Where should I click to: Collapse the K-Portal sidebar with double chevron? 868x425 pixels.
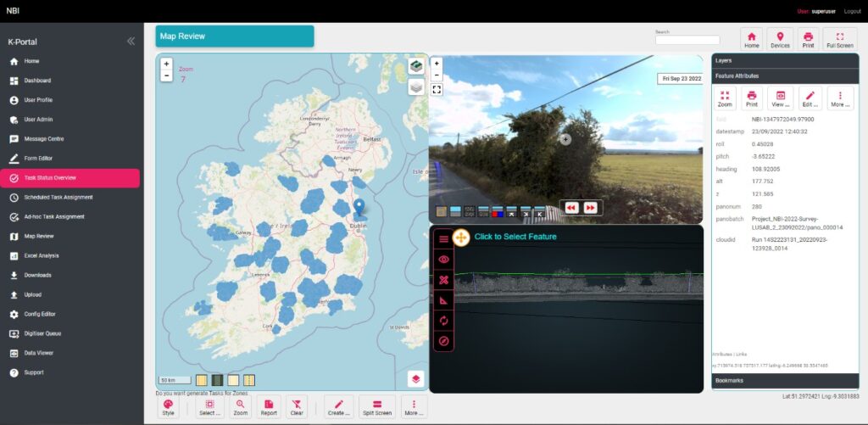pyautogui.click(x=131, y=41)
